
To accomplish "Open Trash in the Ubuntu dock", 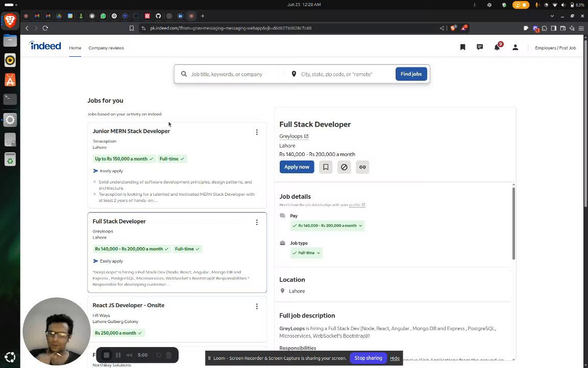I will pos(10,159).
